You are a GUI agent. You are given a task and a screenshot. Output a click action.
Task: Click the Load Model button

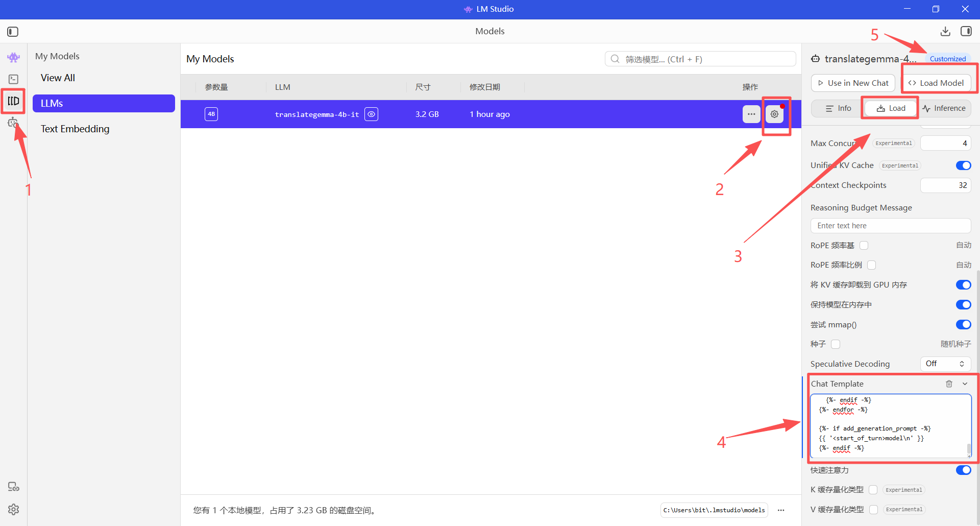[x=936, y=83]
